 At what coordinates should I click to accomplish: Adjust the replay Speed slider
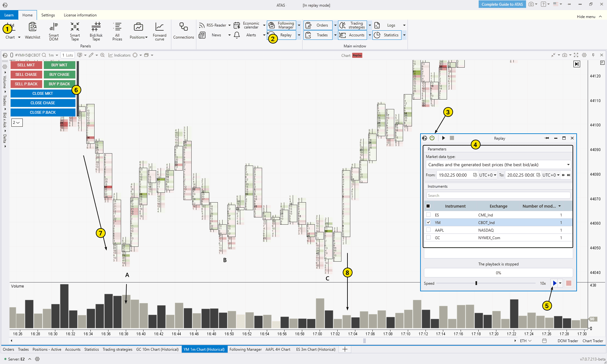pos(476,283)
